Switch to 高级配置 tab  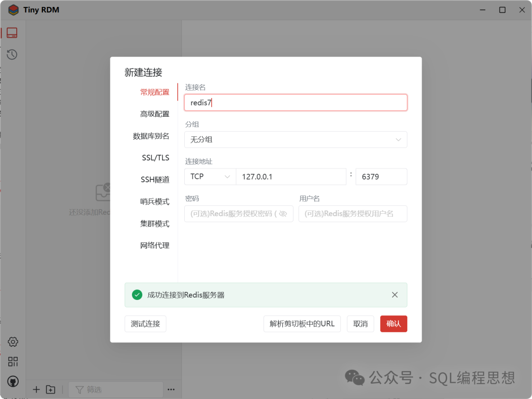(155, 114)
